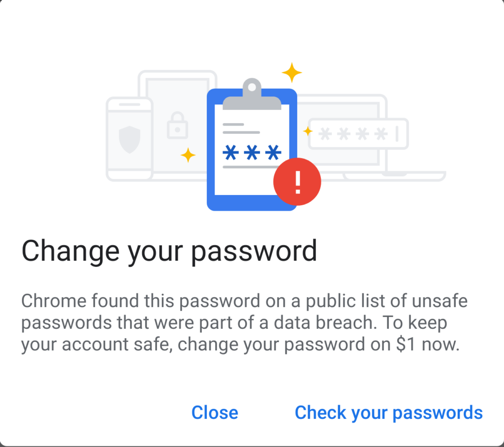Screen dimensions: 504x447
Task: Click the gray password field with asterisks
Action: 358,134
